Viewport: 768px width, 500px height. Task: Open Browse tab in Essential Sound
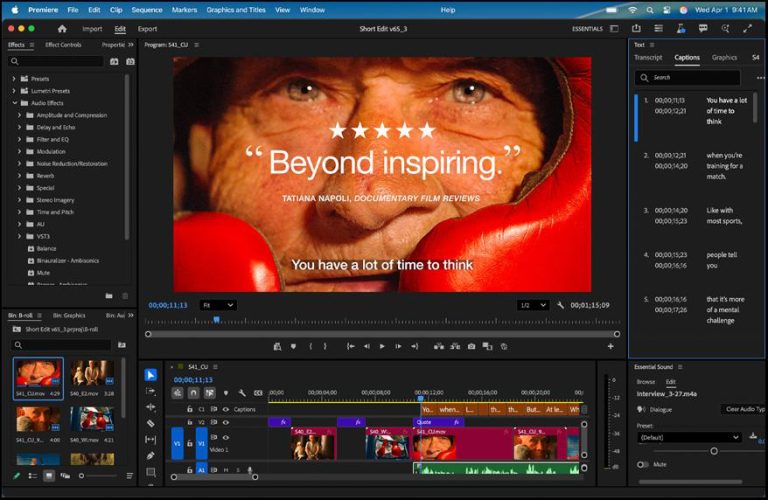tap(646, 382)
